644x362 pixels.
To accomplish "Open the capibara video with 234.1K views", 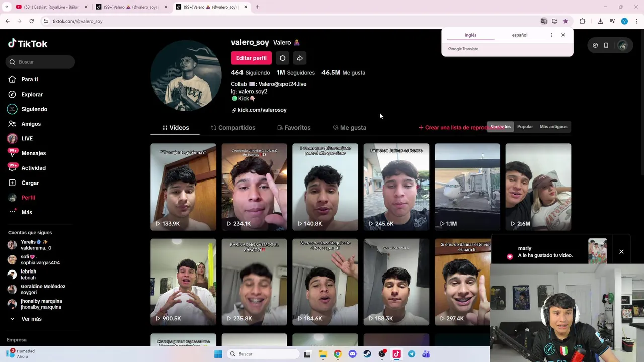I will 254,187.
